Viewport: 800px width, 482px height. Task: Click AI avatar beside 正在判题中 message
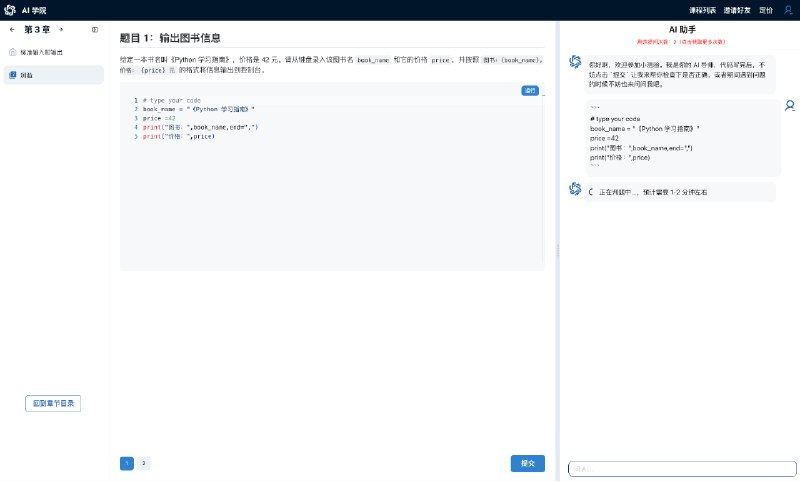pos(575,189)
